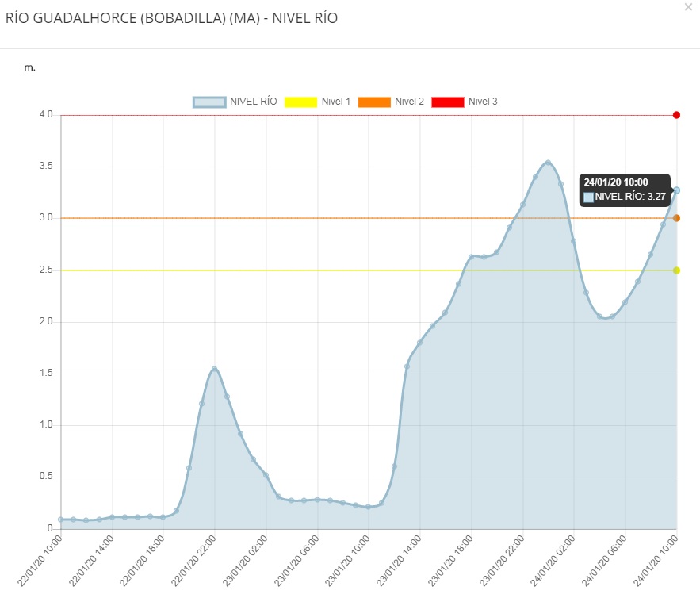Click the 1.5 y-axis label
This screenshot has height=602, width=700.
tap(46, 373)
